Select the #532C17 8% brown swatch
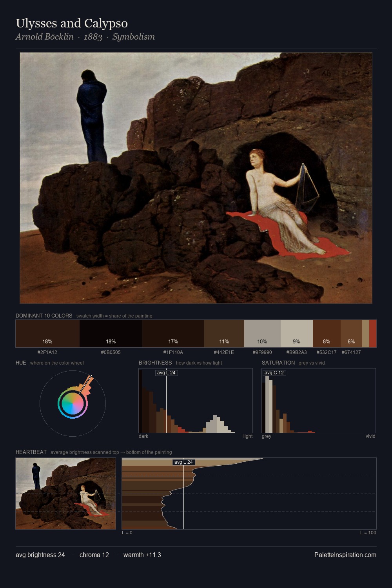 pyautogui.click(x=327, y=334)
